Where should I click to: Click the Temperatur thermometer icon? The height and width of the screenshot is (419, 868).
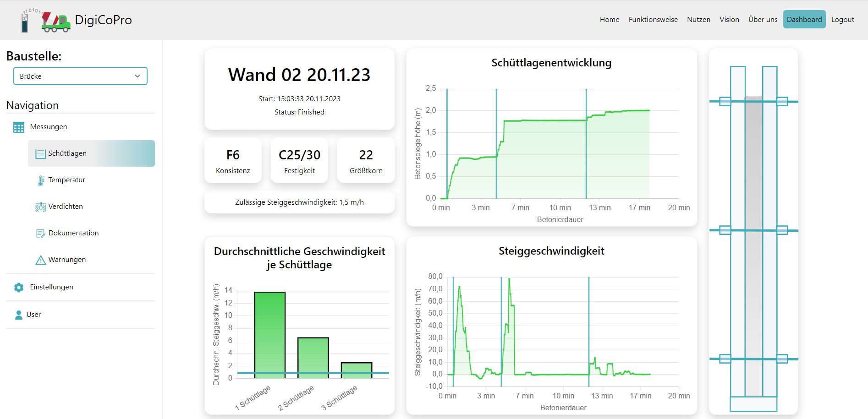[x=41, y=180]
